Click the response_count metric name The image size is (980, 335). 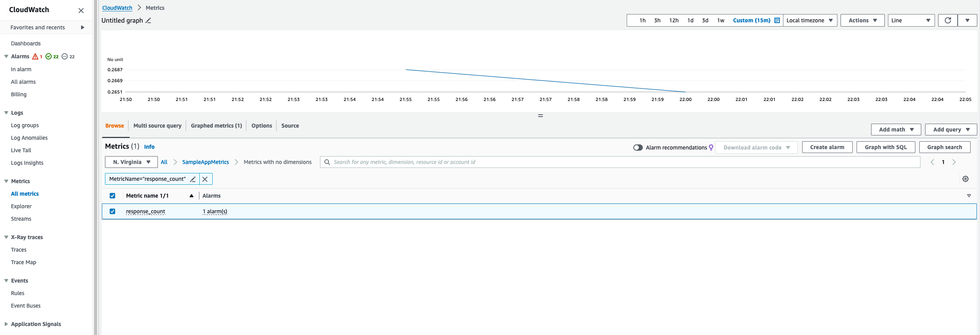(145, 211)
